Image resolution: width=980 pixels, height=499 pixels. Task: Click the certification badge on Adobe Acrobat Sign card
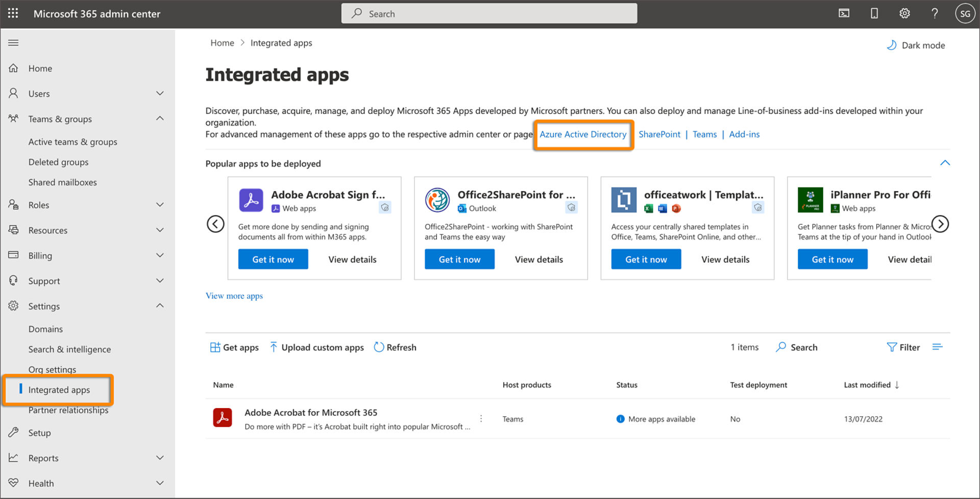click(x=385, y=207)
